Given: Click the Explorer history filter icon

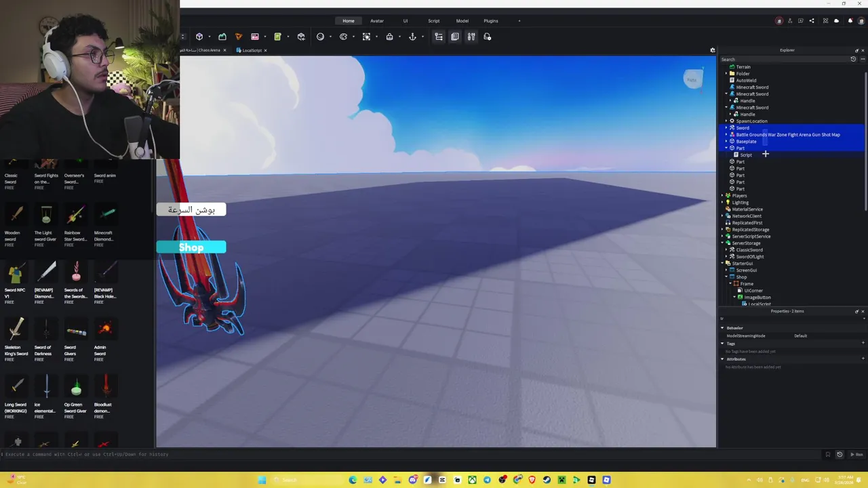Looking at the screenshot, I should click(x=853, y=59).
